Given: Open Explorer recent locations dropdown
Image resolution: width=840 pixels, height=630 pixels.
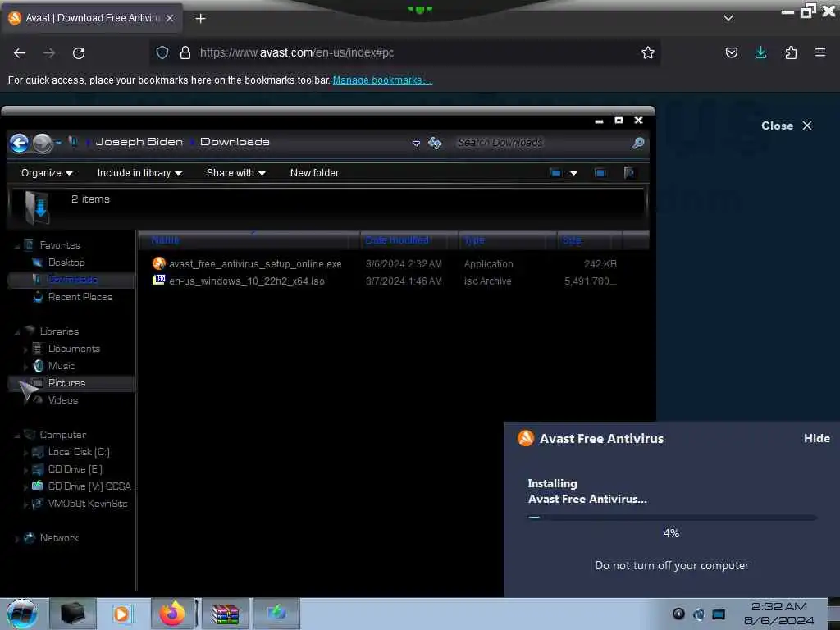Looking at the screenshot, I should click(x=58, y=143).
